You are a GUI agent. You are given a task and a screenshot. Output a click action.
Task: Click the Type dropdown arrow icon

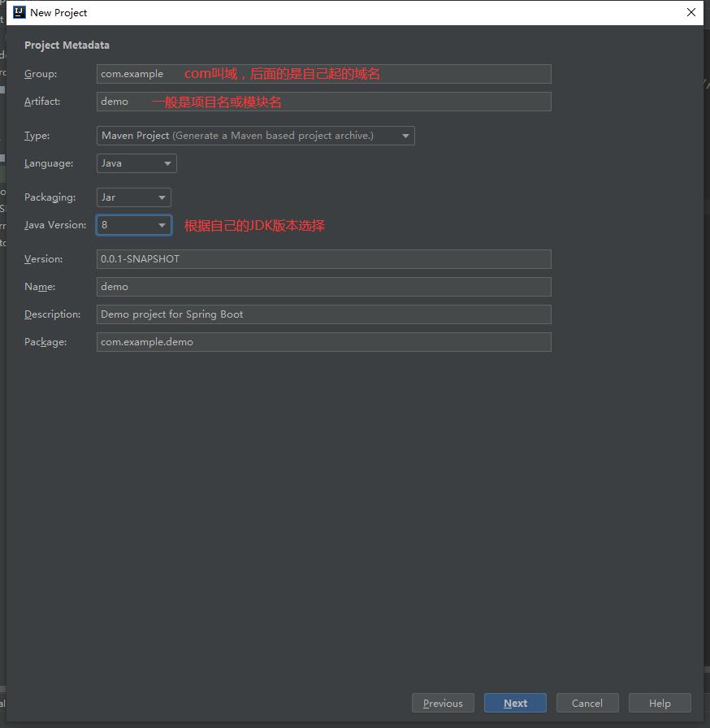coord(405,136)
